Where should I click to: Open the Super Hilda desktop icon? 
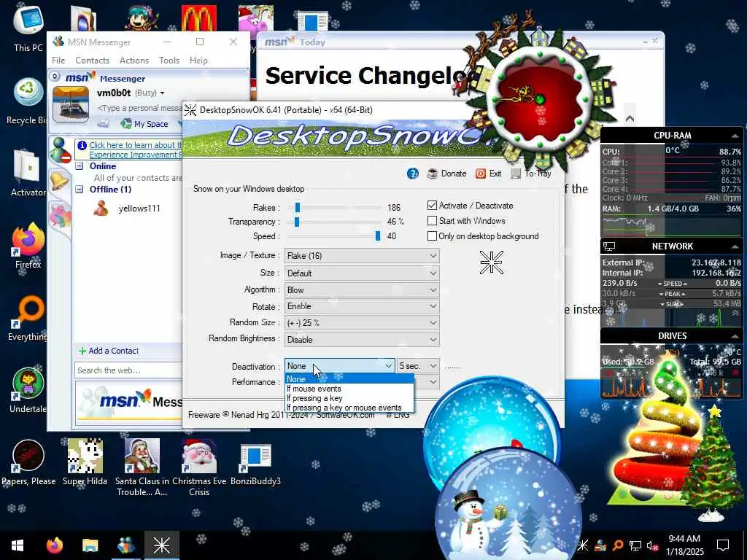pyautogui.click(x=85, y=462)
